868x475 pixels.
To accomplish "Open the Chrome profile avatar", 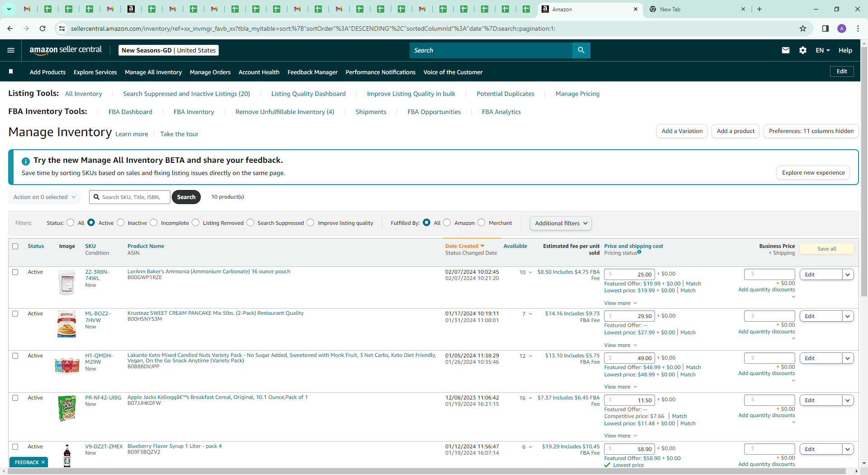I will (842, 28).
